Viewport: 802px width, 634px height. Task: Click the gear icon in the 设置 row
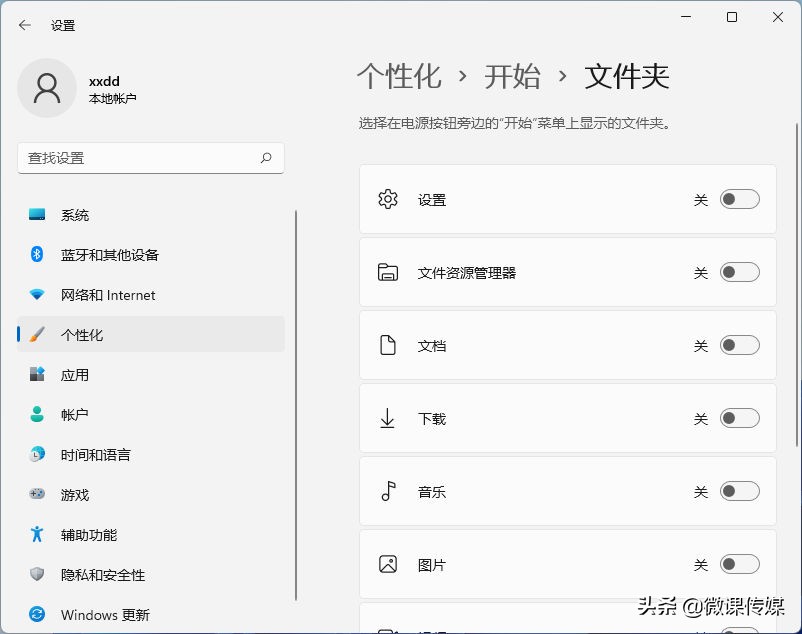(x=388, y=199)
